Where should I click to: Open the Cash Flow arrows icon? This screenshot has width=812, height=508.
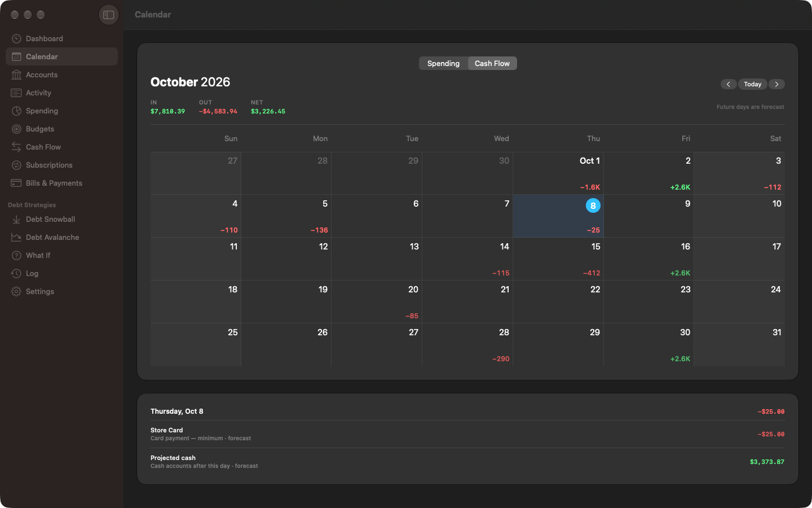[16, 147]
